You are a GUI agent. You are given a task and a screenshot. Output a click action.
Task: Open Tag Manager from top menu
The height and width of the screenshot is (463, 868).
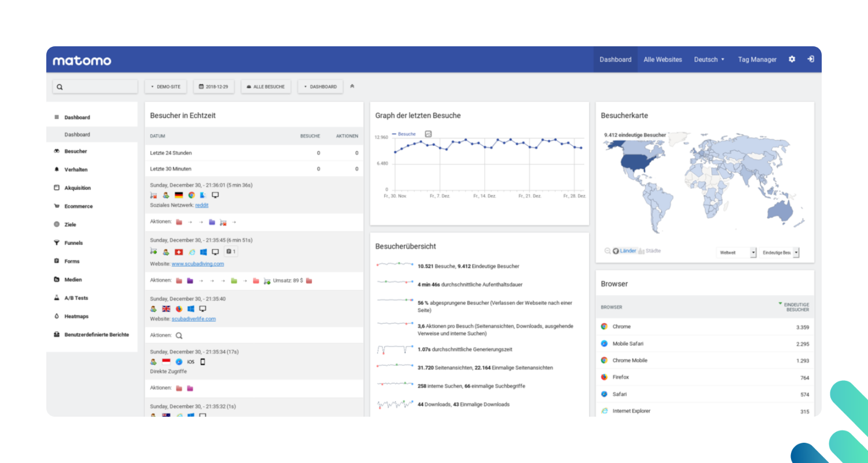click(x=757, y=60)
